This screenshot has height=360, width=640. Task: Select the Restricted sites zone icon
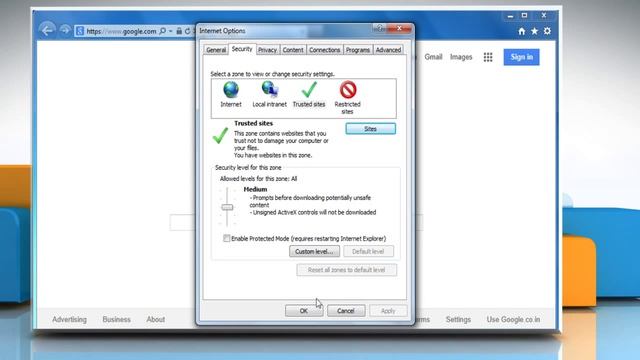[x=348, y=90]
